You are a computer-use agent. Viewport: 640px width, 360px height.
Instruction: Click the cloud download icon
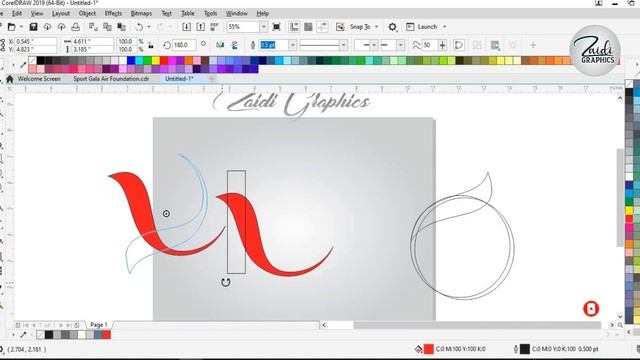(47, 27)
